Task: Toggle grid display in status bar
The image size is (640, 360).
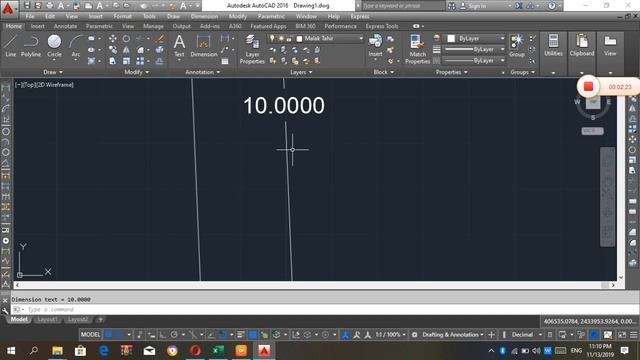Action: [109, 335]
